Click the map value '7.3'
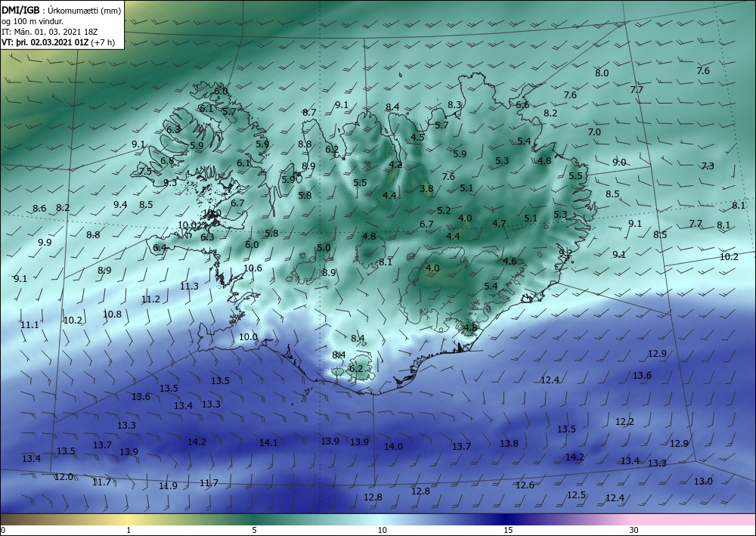The height and width of the screenshot is (536, 756). (x=708, y=166)
